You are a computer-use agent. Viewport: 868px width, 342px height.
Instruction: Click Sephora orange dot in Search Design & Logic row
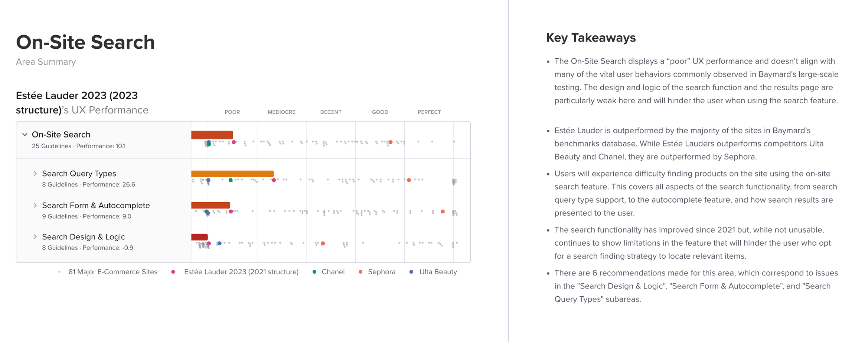323,243
